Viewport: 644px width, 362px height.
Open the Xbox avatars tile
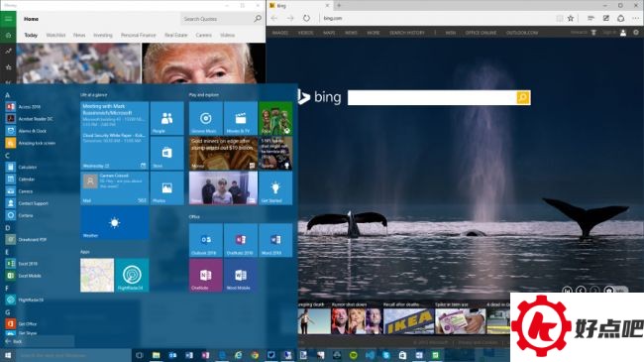pos(275,118)
